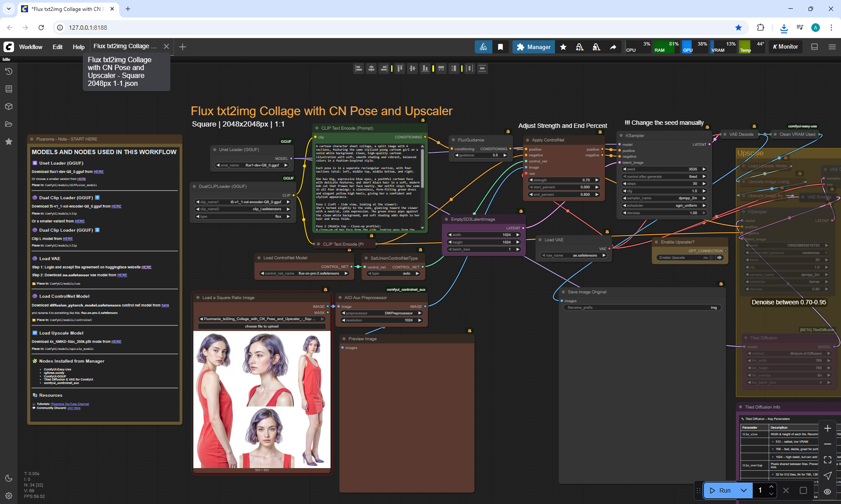Open the Edit menu
This screenshot has height=504, width=841.
(57, 47)
